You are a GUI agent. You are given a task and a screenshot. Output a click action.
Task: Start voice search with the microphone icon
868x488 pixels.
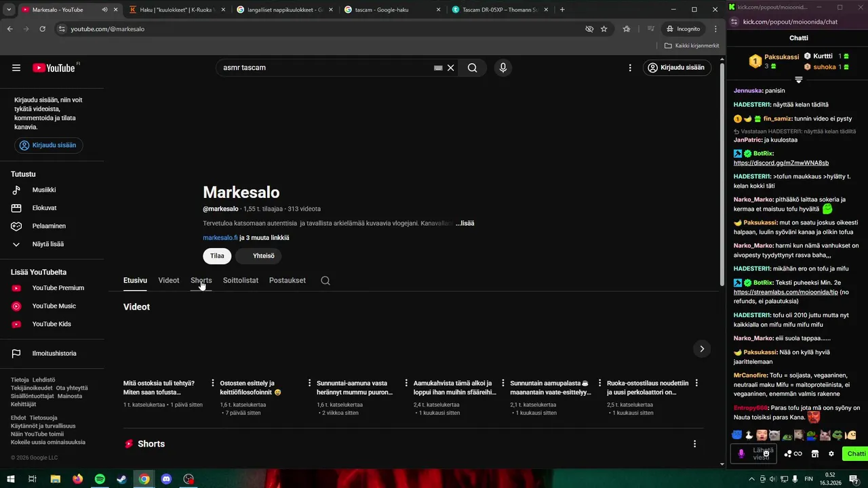coord(502,68)
